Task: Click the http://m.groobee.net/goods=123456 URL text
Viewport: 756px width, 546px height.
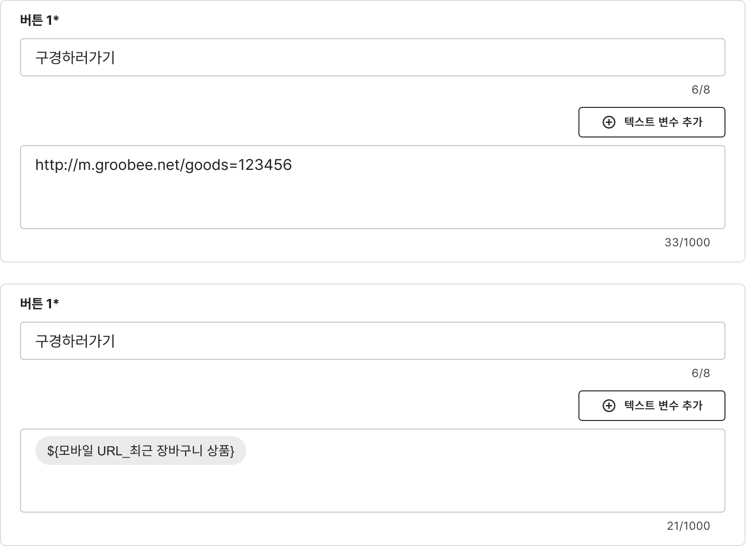Action: tap(163, 165)
